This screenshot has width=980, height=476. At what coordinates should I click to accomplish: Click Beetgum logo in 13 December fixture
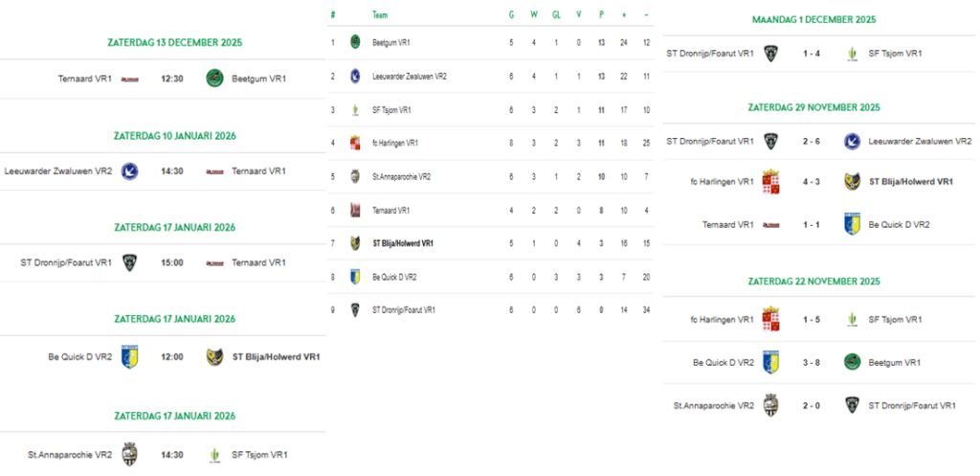(214, 79)
